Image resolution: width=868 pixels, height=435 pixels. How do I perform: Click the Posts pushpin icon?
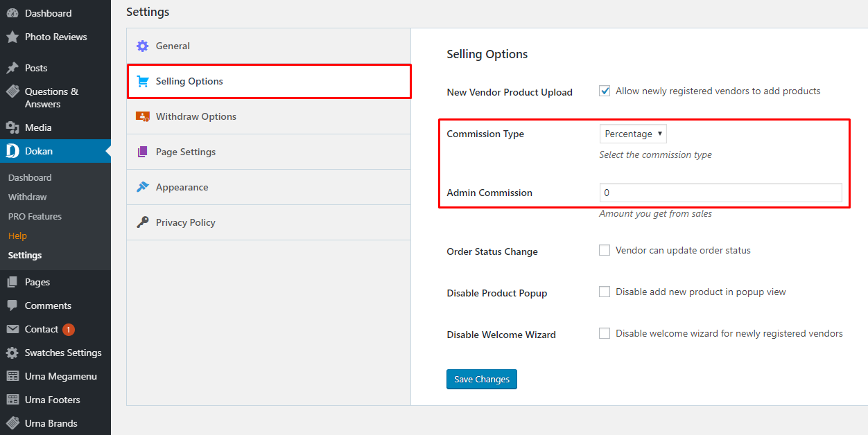(12, 68)
